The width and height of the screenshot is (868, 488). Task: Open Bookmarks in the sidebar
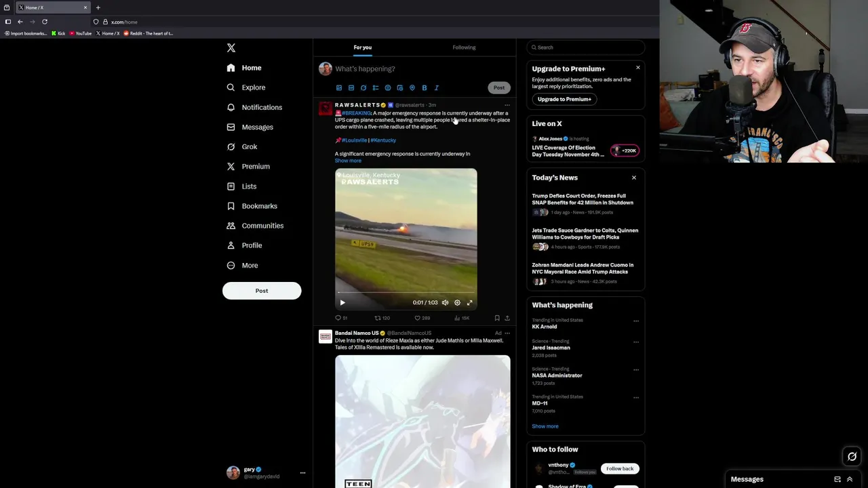(x=252, y=206)
